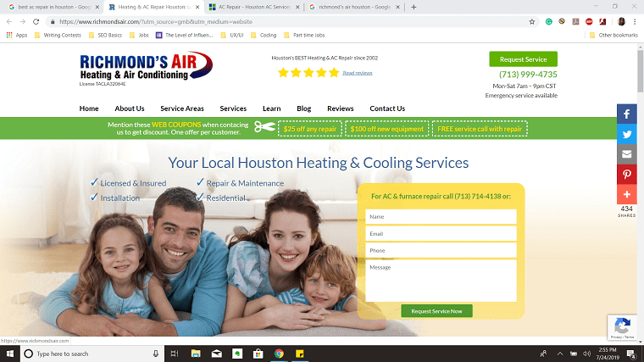The image size is (644, 362).
Task: Open Reviews navigation item
Action: click(x=340, y=109)
